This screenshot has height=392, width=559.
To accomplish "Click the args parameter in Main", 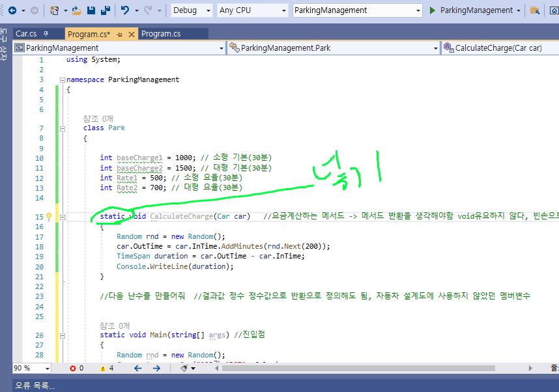I will click(x=217, y=335).
